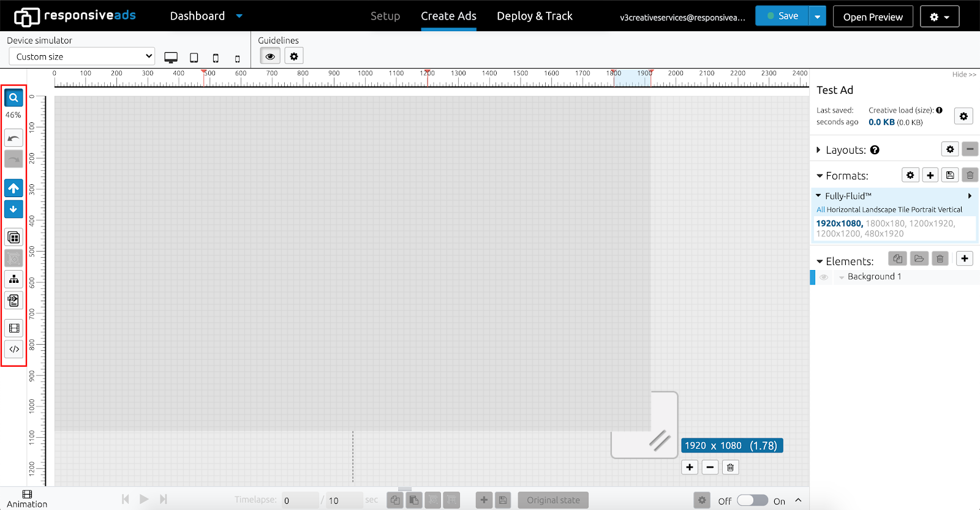Screen dimensions: 980x510
Task: Click Elements copy icon
Action: tap(897, 258)
